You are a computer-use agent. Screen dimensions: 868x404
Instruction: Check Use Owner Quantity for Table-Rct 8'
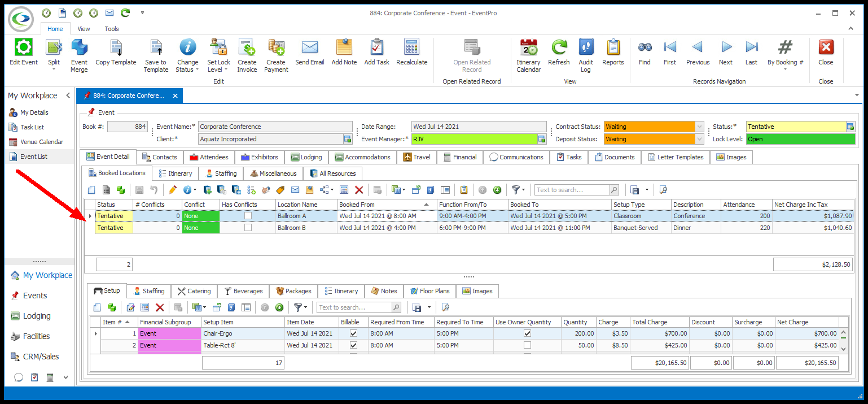click(527, 345)
